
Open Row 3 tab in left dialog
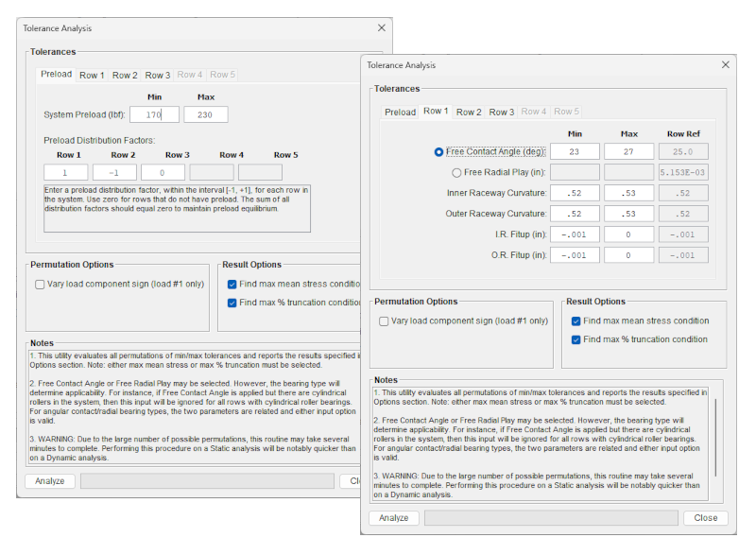pyautogui.click(x=157, y=75)
